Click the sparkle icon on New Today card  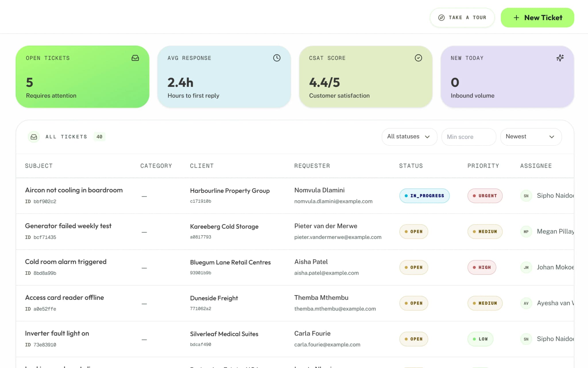560,58
